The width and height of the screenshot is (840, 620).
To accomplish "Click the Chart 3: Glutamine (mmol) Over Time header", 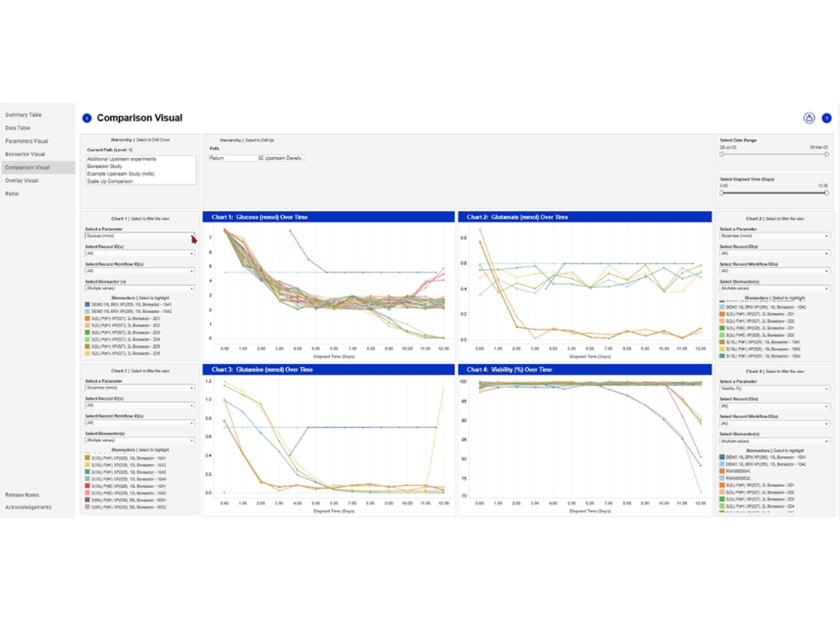I will pos(328,370).
